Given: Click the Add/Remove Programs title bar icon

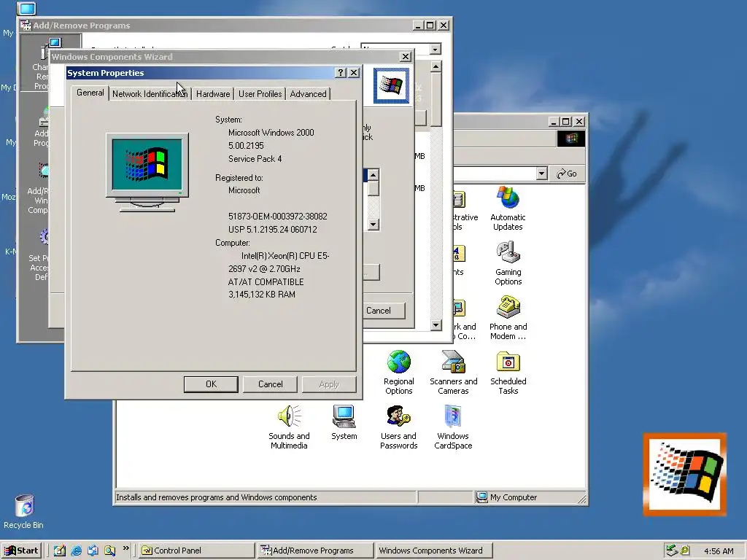Looking at the screenshot, I should pos(26,26).
